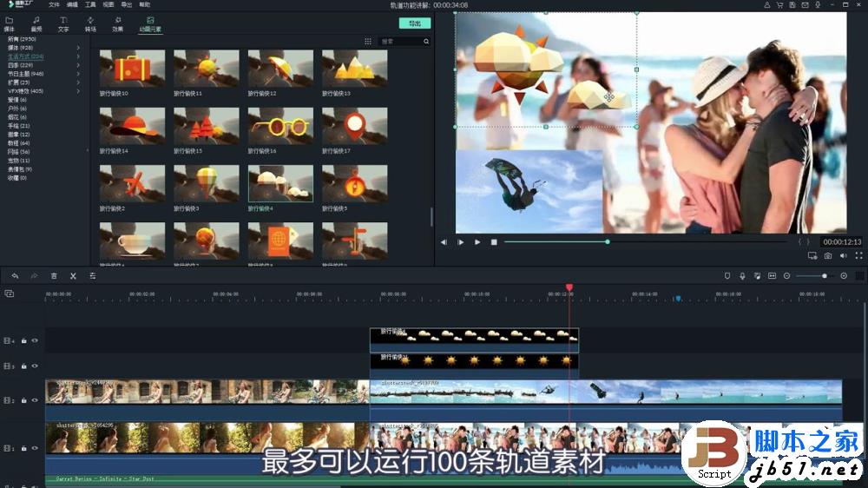The width and height of the screenshot is (868, 488).
Task: Select the 宠物 (11) category
Action: coord(19,160)
